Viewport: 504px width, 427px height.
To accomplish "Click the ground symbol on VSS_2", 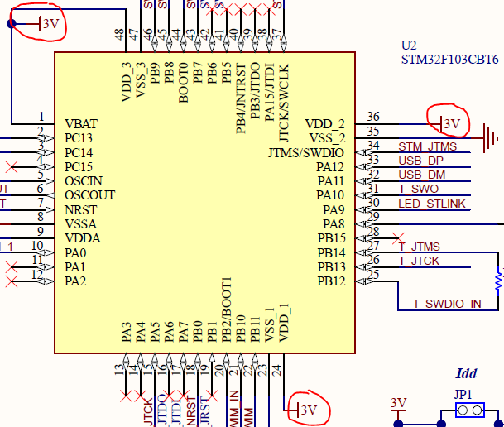I will click(490, 138).
